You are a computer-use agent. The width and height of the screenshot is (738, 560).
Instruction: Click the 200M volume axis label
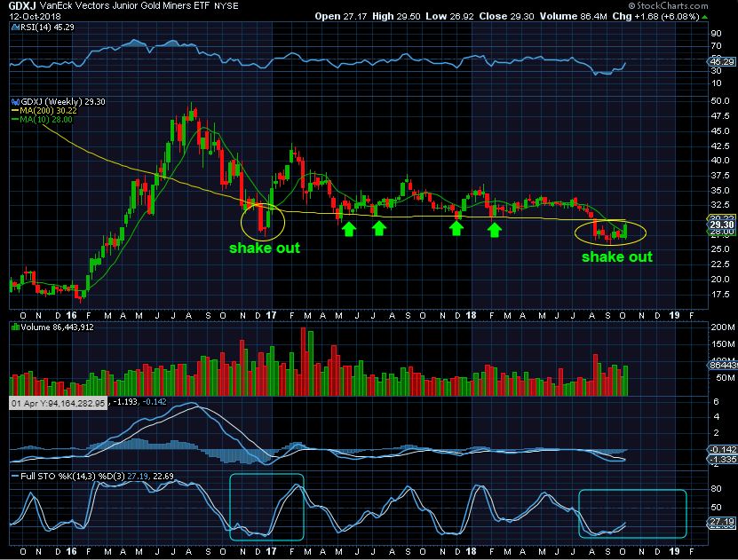click(722, 327)
